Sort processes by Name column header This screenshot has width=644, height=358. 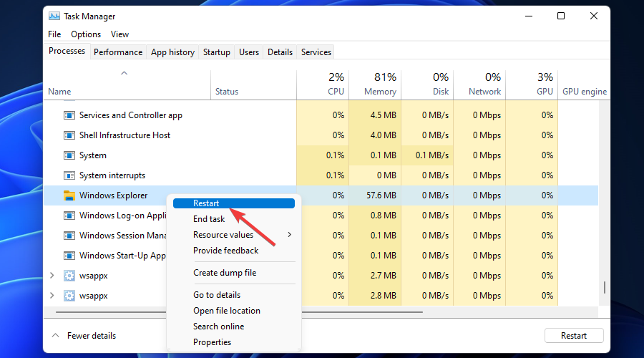coord(127,85)
